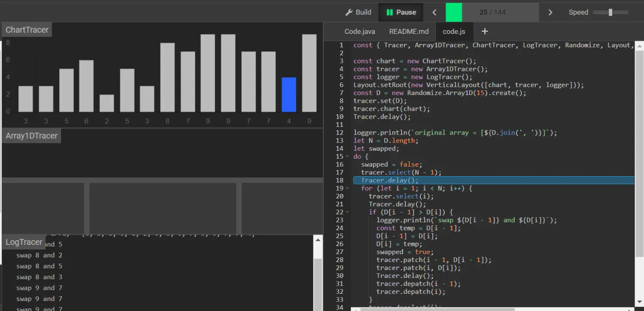The width and height of the screenshot is (644, 311).
Task: Click the chart bar labeled 8
Action: 167,77
